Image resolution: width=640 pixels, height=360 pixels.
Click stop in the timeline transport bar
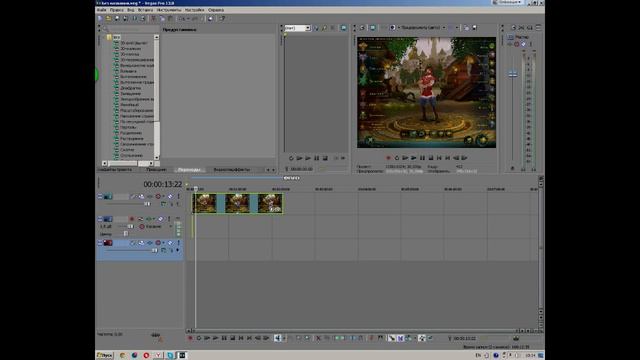[x=233, y=338]
